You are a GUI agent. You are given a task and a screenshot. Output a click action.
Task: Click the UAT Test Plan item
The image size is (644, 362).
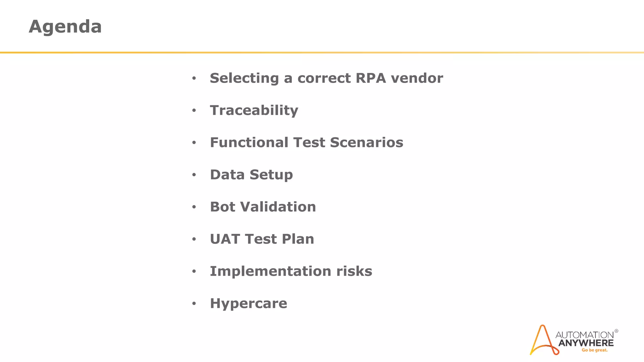tap(262, 239)
